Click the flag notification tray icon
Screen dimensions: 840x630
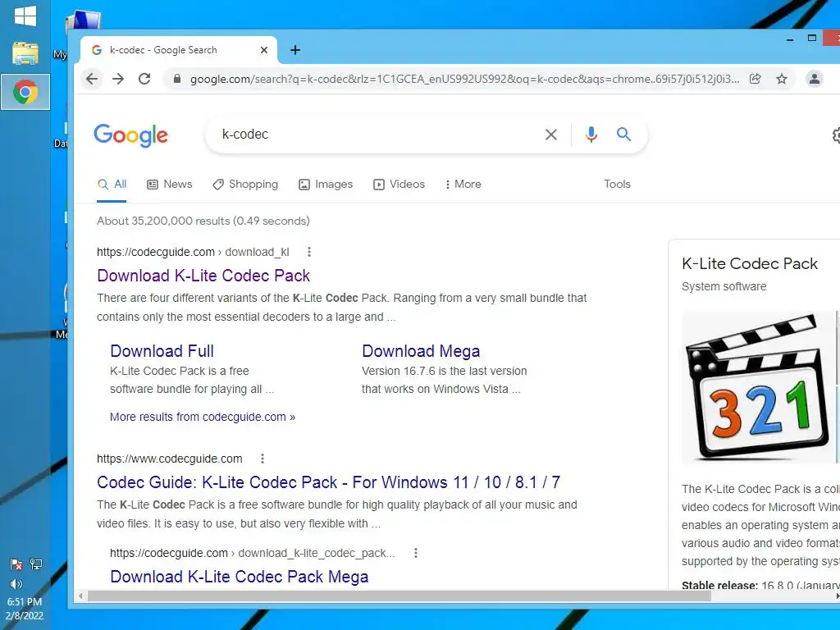pos(16,564)
